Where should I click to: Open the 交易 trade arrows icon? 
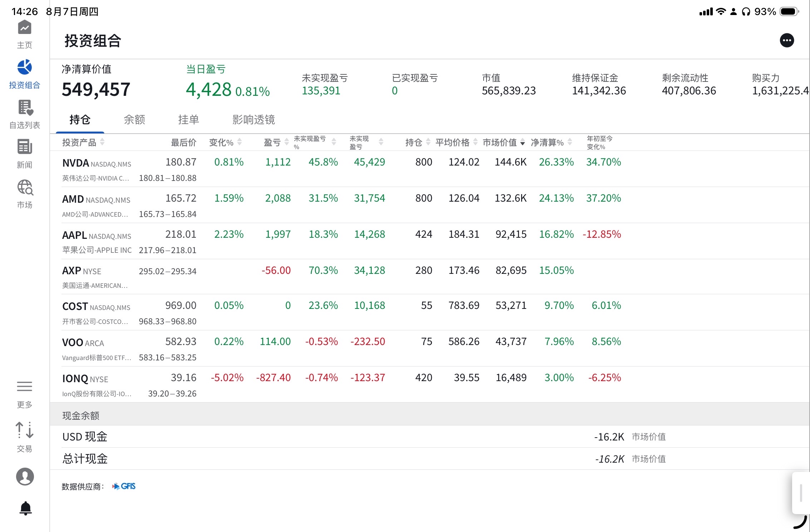click(25, 430)
